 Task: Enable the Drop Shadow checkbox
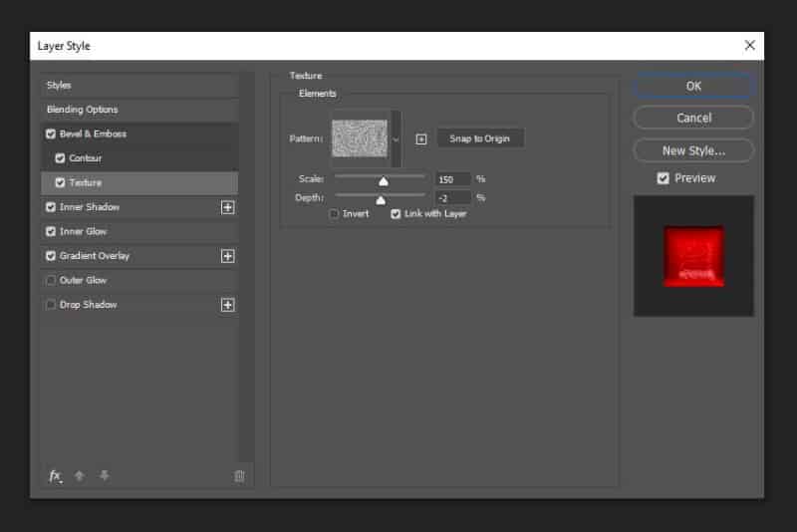51,305
